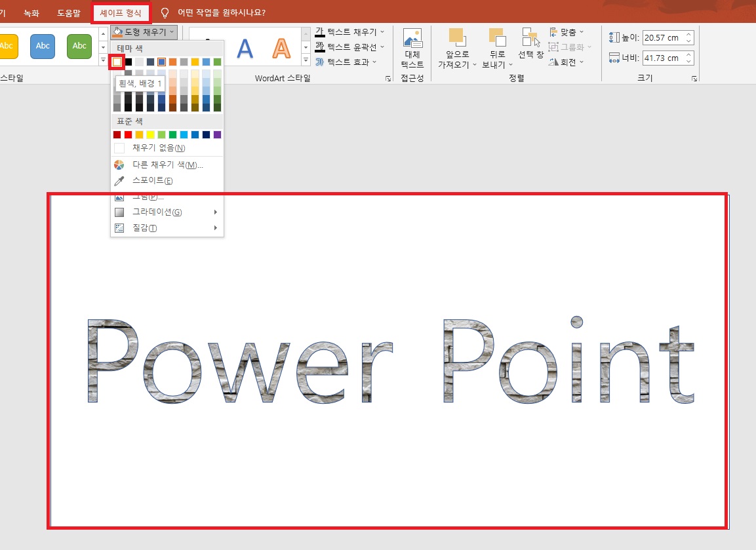This screenshot has width=756, height=550.
Task: Select the blue Abc shape style
Action: (43, 47)
